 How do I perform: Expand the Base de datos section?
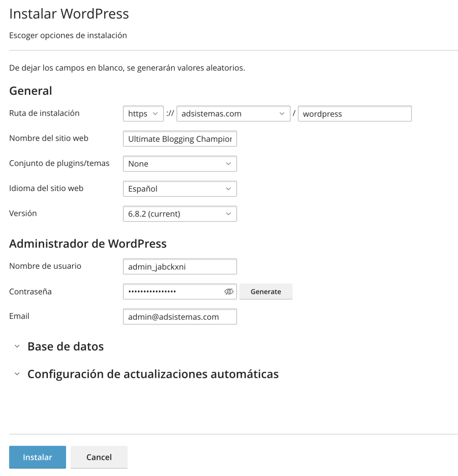pyautogui.click(x=66, y=347)
